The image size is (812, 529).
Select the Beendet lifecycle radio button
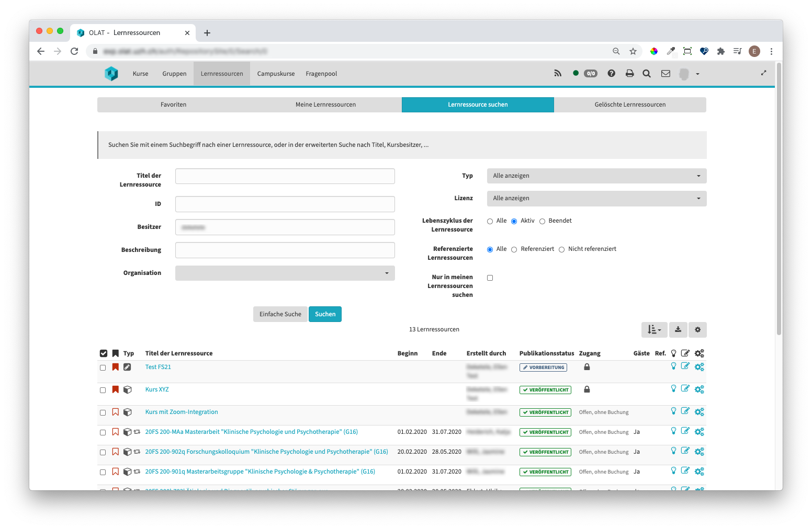pos(543,221)
